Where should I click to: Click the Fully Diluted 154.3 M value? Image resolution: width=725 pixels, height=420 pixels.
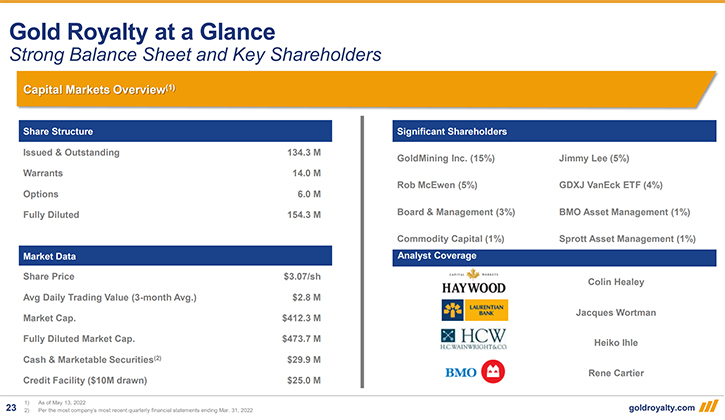click(303, 214)
